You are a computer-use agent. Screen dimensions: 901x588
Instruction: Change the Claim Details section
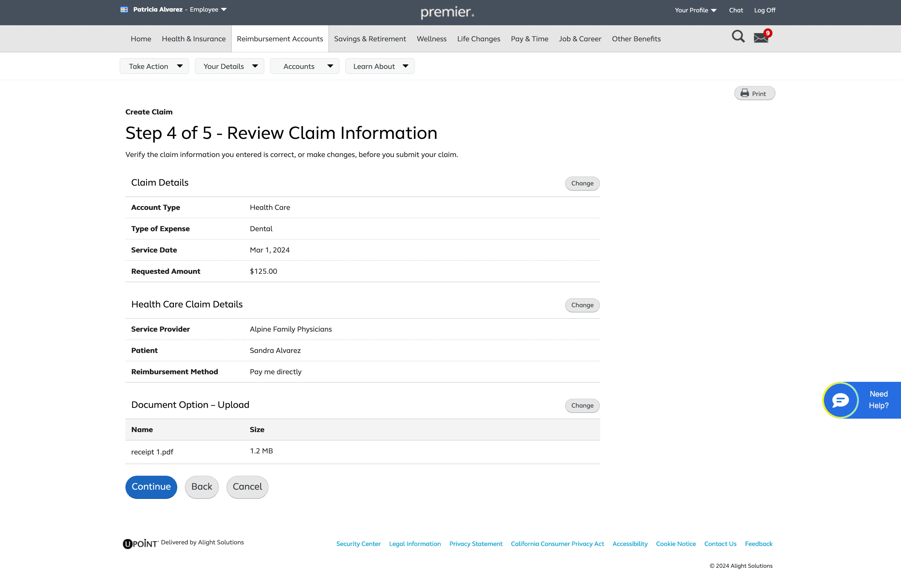582,183
